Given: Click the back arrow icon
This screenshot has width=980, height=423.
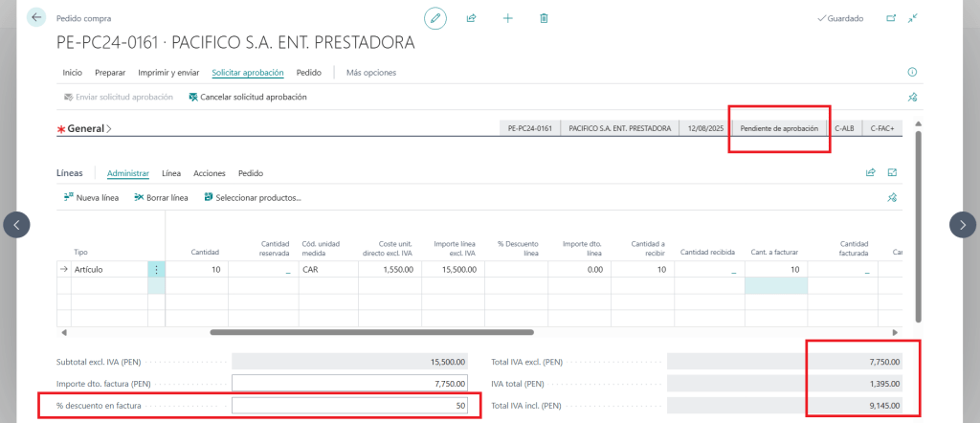Looking at the screenshot, I should pyautogui.click(x=36, y=18).
